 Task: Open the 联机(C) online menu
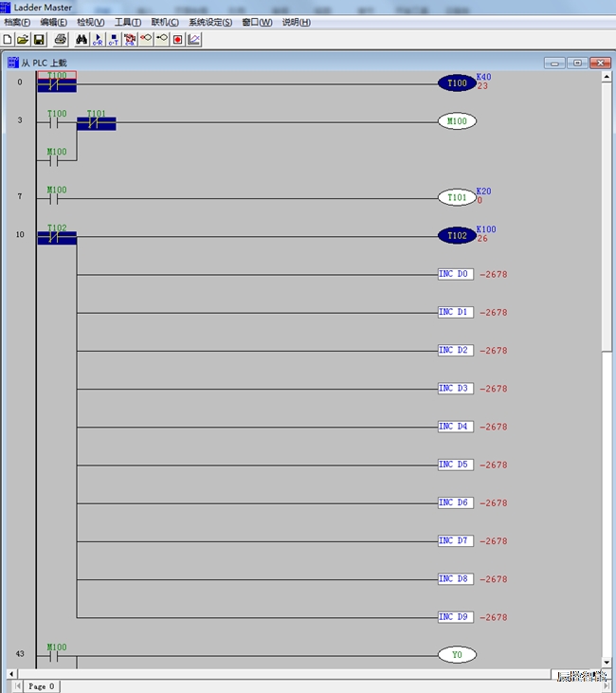click(x=165, y=22)
